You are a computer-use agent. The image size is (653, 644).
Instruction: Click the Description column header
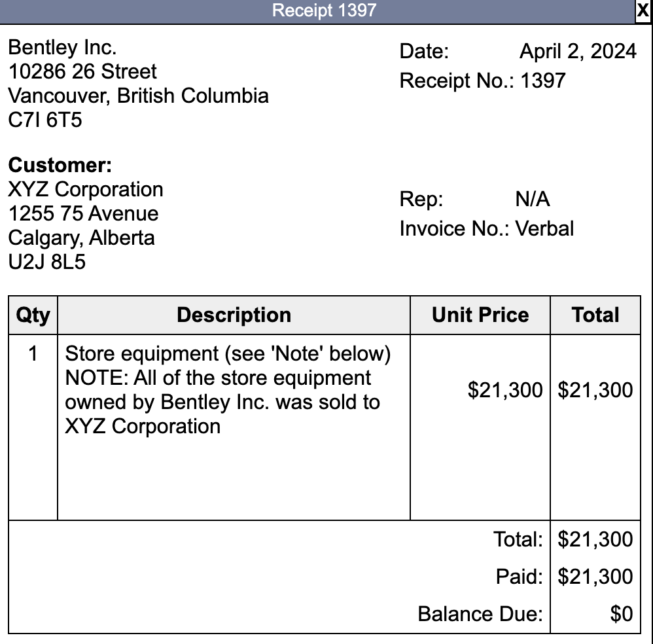(x=233, y=315)
